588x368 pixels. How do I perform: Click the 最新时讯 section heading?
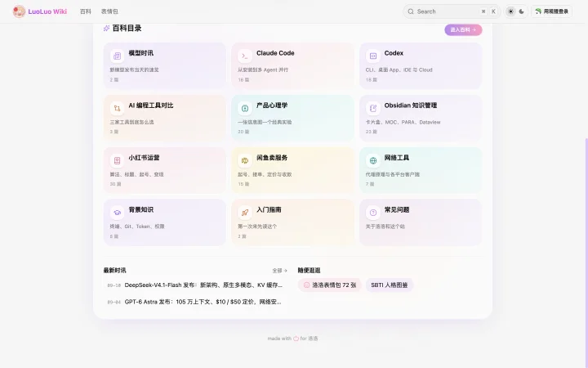(115, 271)
